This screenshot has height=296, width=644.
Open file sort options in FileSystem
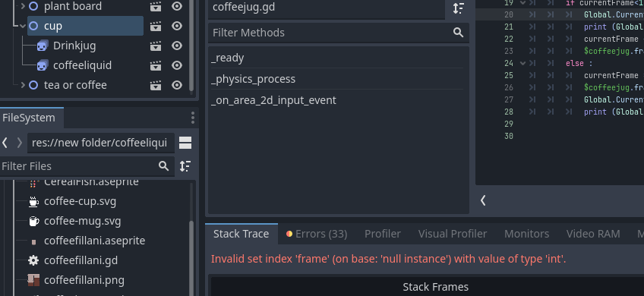185,166
